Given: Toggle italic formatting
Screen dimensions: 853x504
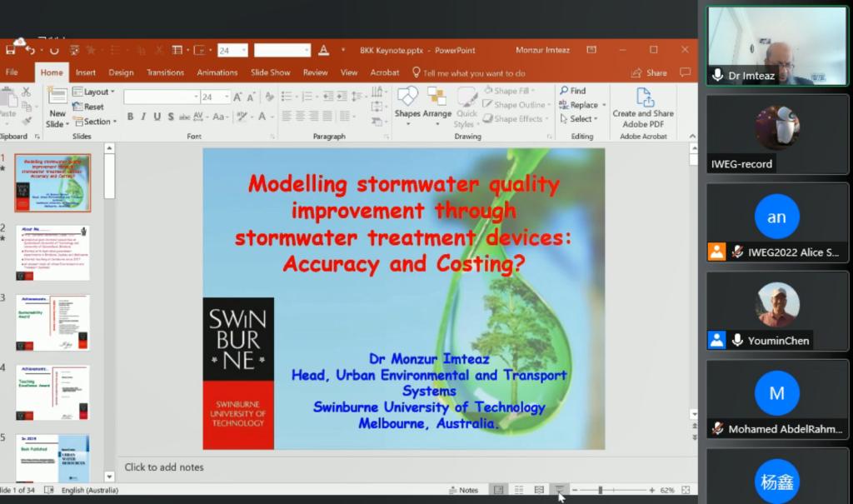Looking at the screenshot, I should [x=143, y=117].
